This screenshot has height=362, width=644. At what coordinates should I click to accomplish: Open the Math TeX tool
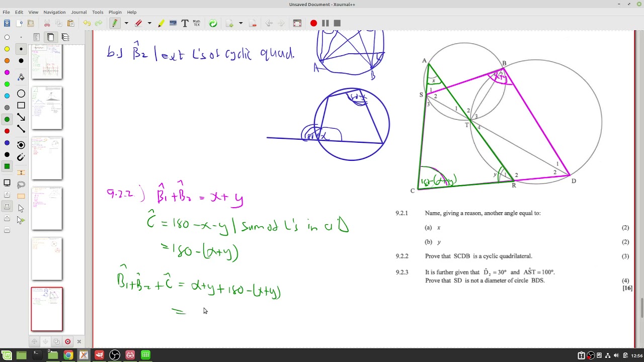coord(197,23)
